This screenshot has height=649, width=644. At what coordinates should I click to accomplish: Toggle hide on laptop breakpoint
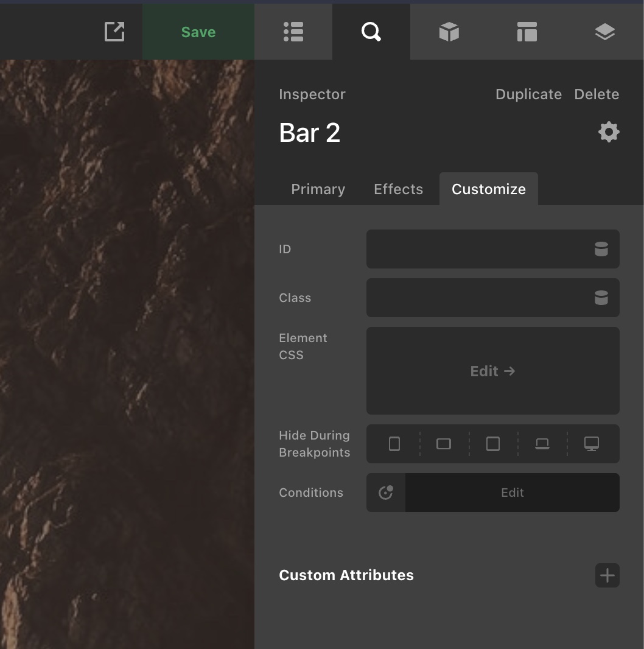pyautogui.click(x=542, y=444)
